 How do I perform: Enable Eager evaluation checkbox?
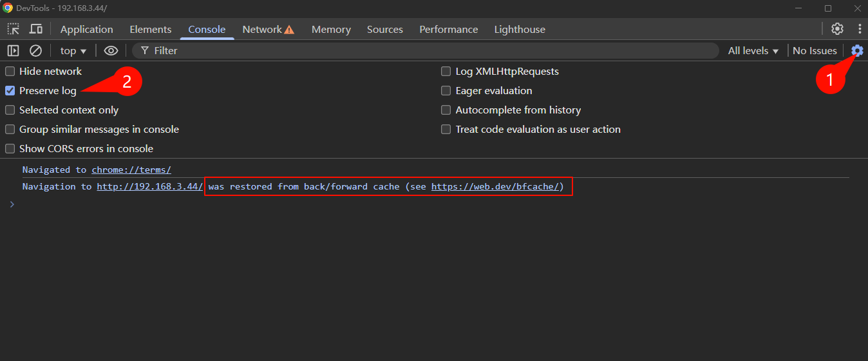point(446,91)
